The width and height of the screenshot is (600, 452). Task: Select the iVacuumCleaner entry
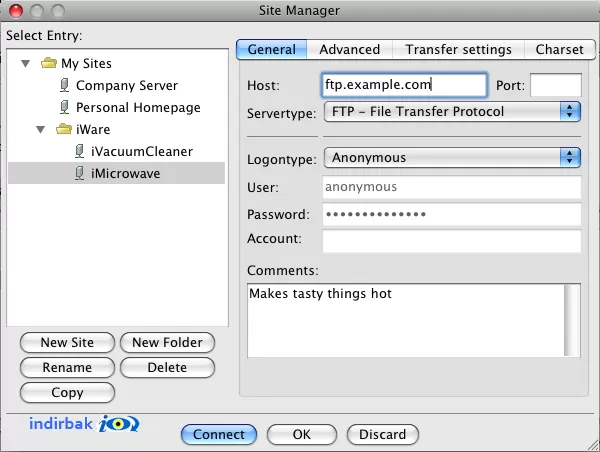[x=142, y=152]
